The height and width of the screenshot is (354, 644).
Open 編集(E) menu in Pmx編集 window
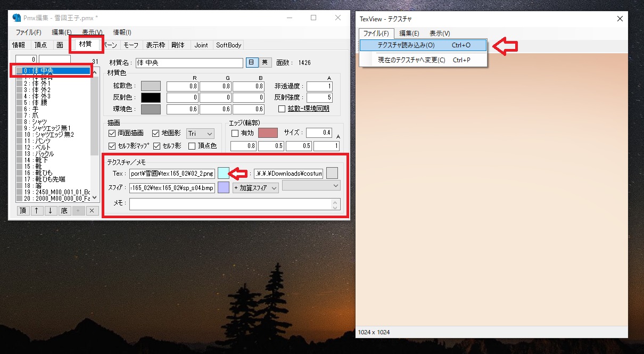[62, 32]
